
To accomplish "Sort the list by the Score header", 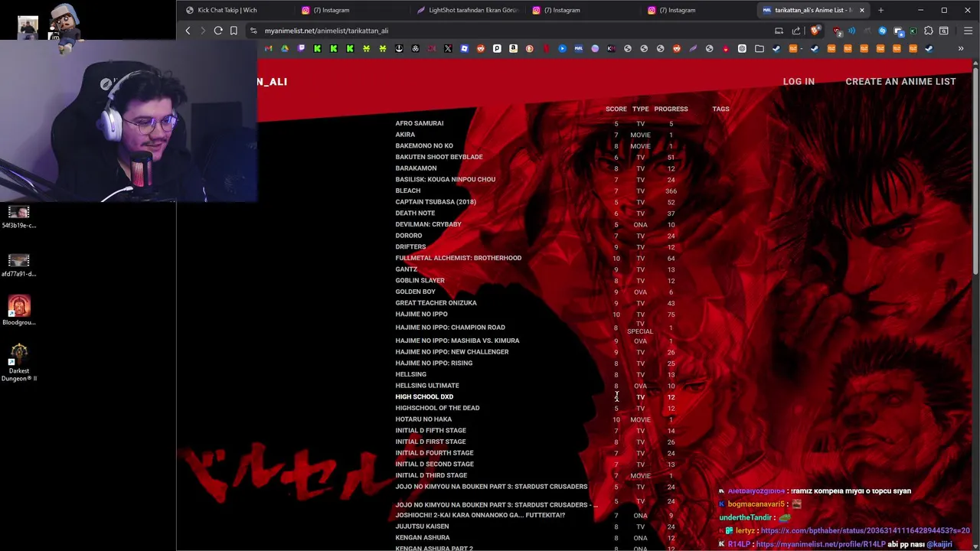I will pos(616,109).
